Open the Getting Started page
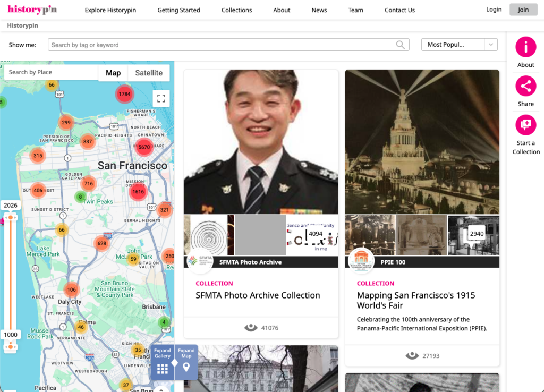544x392 pixels. (178, 10)
